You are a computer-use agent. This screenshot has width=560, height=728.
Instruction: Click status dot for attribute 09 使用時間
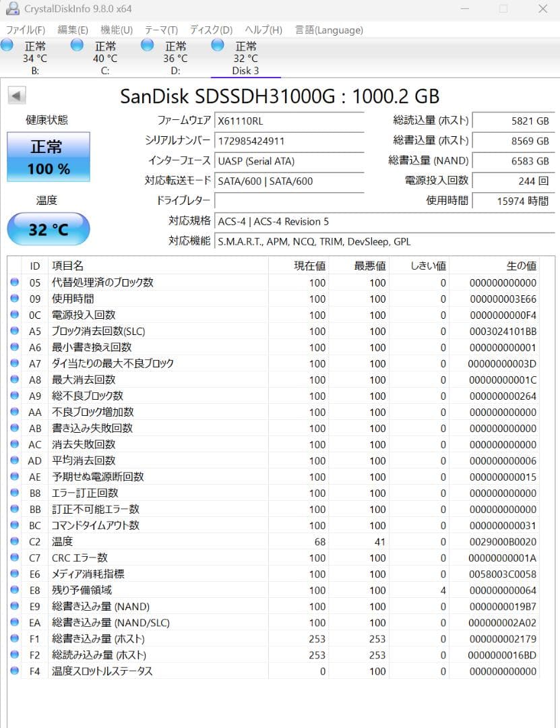pos(14,299)
